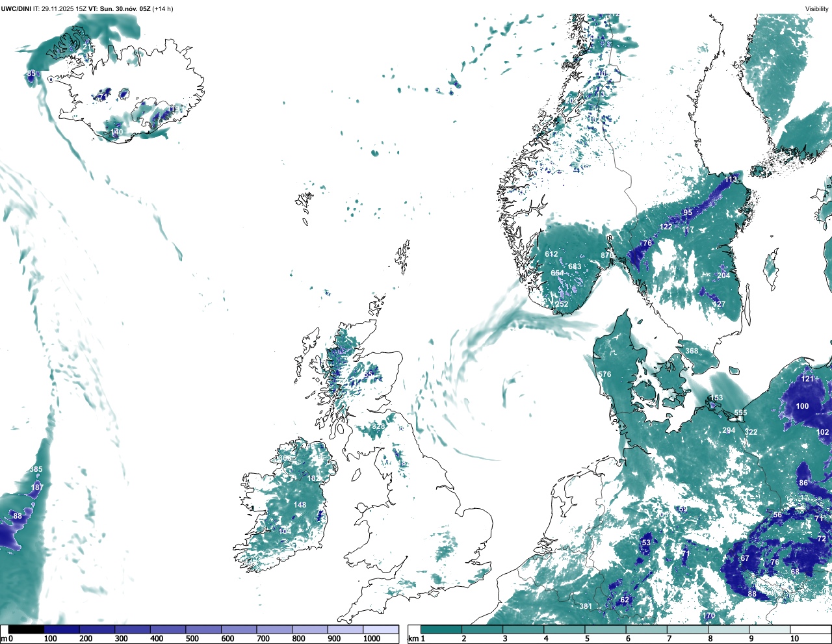
Task: Click the 'UWC/DINI' model label
Action: click(16, 8)
